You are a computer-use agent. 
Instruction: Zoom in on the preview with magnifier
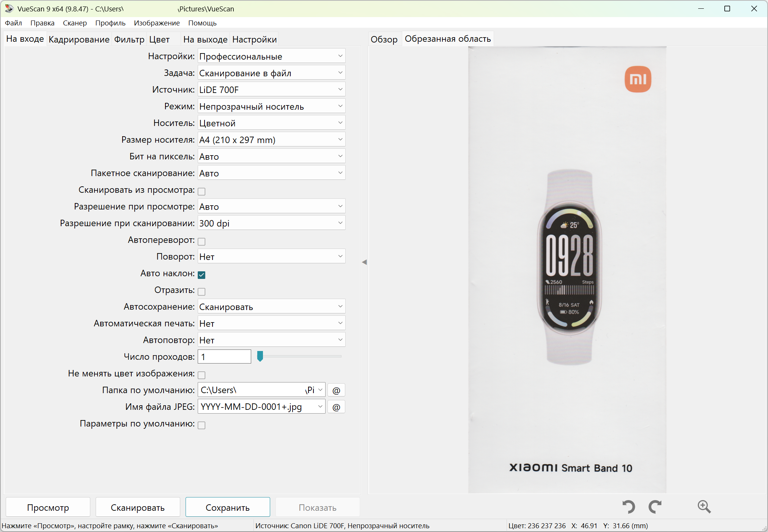704,507
